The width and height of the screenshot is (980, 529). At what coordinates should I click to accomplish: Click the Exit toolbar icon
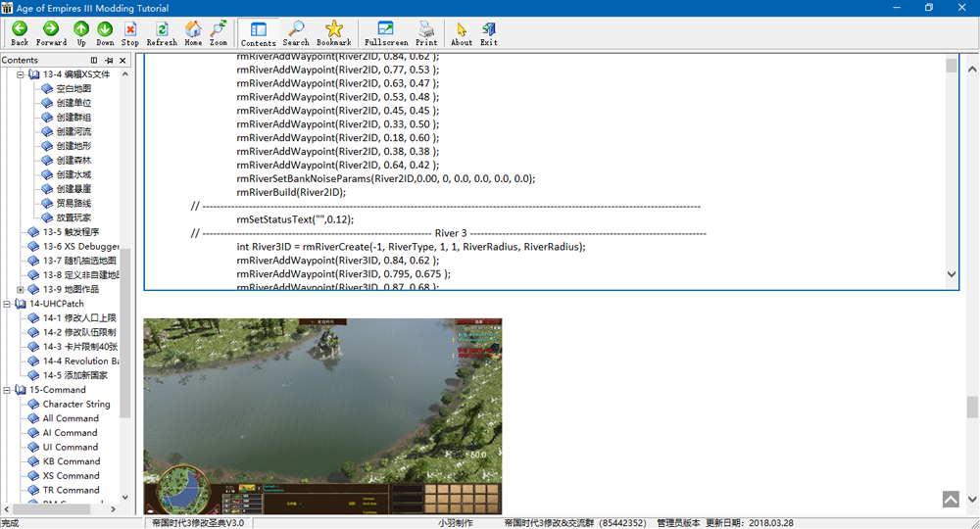point(489,33)
